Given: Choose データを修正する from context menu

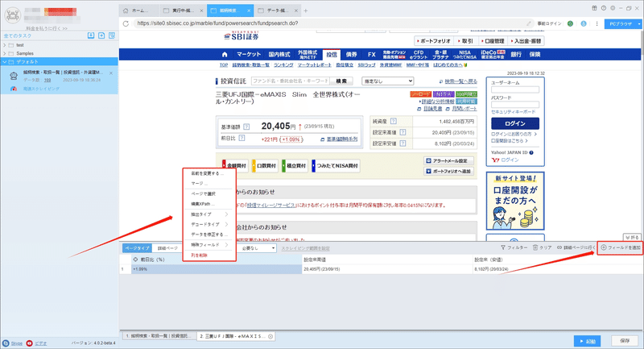Looking at the screenshot, I should (209, 235).
